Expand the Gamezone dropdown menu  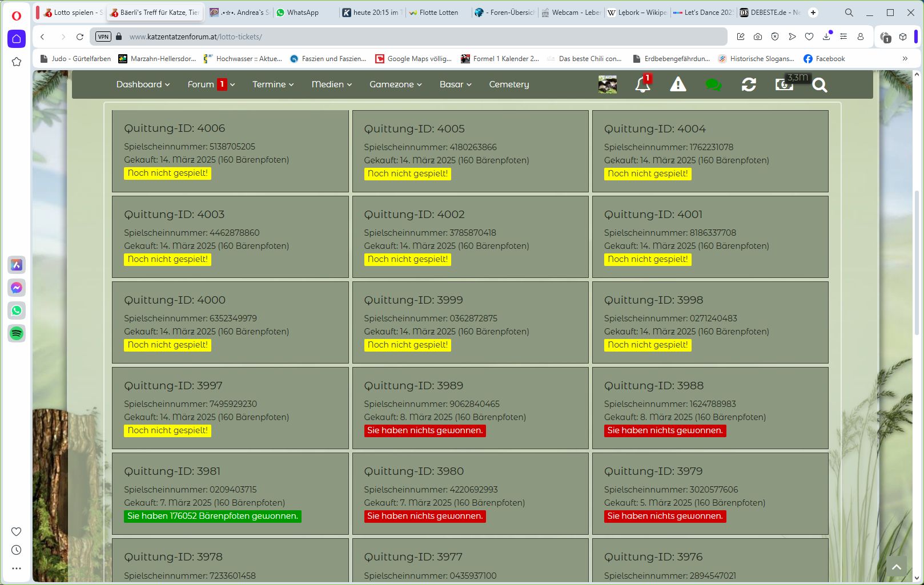tap(395, 84)
